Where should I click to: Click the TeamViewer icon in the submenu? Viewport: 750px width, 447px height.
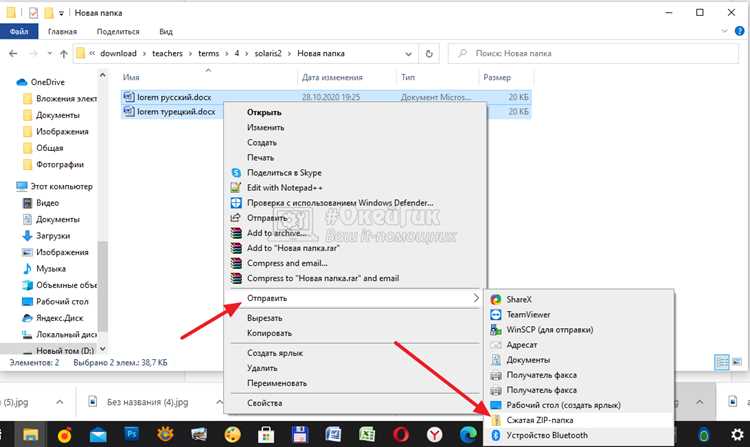click(x=496, y=315)
